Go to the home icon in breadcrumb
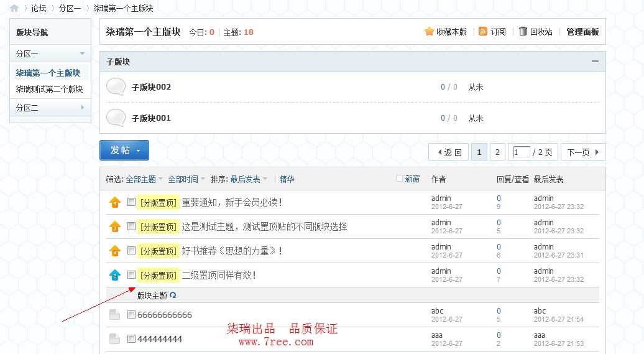The height and width of the screenshot is (354, 644). [14, 8]
